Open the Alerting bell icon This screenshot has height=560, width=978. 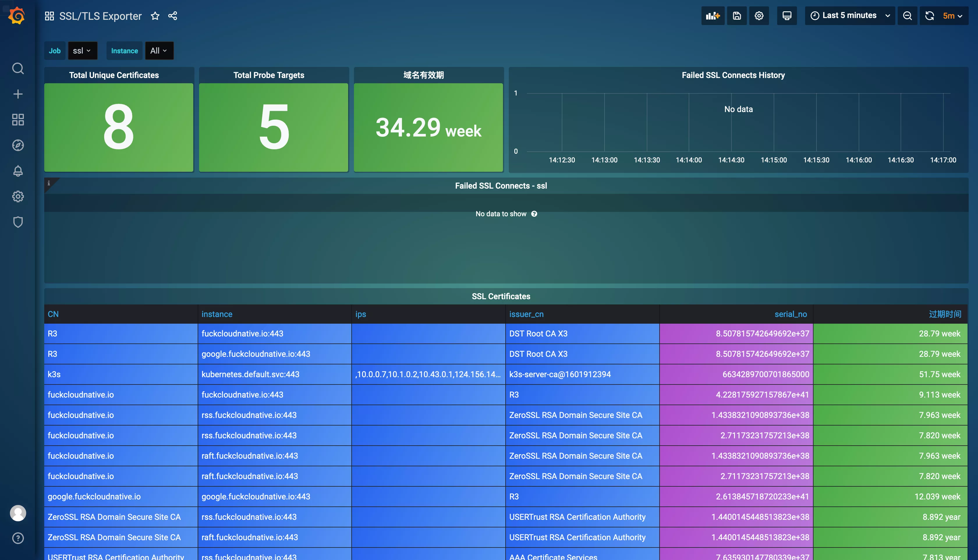tap(18, 171)
